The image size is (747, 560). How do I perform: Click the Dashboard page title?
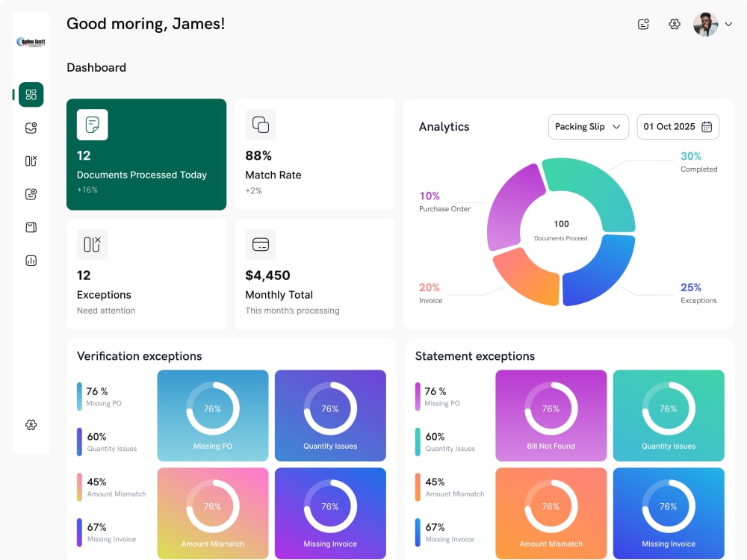pos(96,68)
